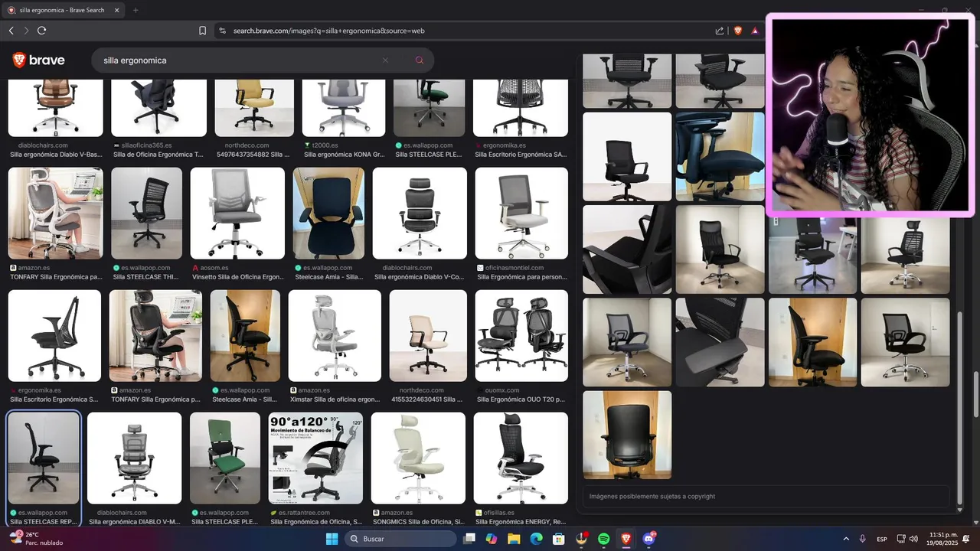Open network settings tray icon
980x551 pixels.
tap(901, 539)
